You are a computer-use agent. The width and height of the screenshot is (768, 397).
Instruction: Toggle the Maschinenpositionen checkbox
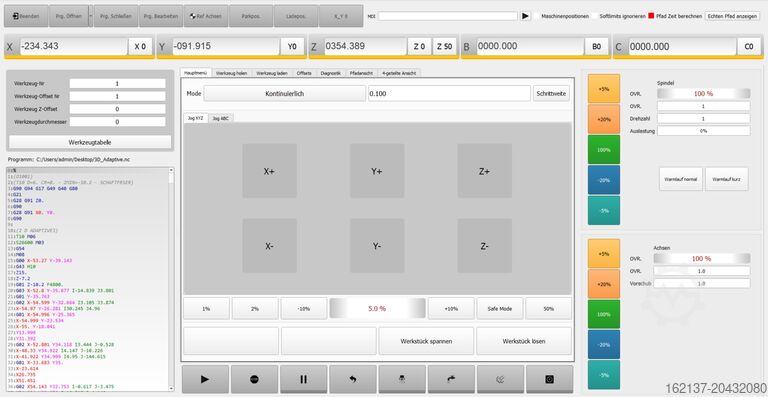tap(537, 16)
